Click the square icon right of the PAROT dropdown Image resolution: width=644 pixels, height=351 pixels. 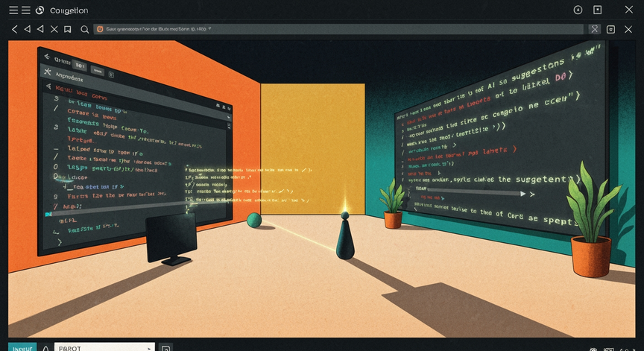click(x=166, y=348)
